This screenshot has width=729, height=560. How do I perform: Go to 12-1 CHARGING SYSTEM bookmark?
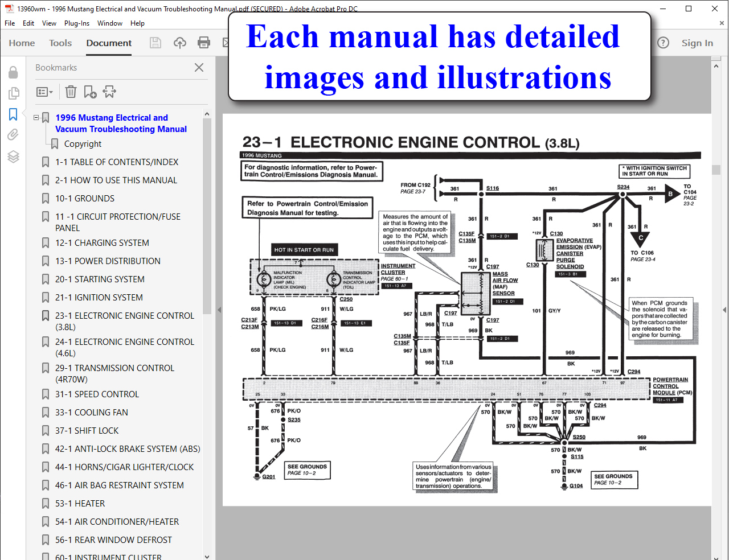point(102,243)
